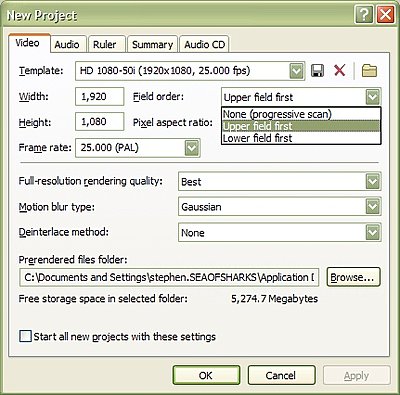The width and height of the screenshot is (400, 395).
Task: Pick Lower field first from the list
Action: click(x=301, y=138)
